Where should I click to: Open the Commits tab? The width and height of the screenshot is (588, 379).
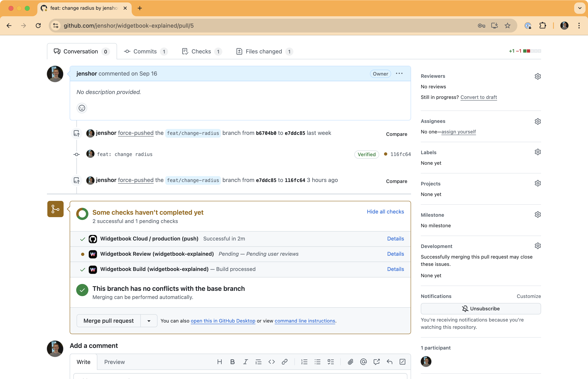point(145,51)
